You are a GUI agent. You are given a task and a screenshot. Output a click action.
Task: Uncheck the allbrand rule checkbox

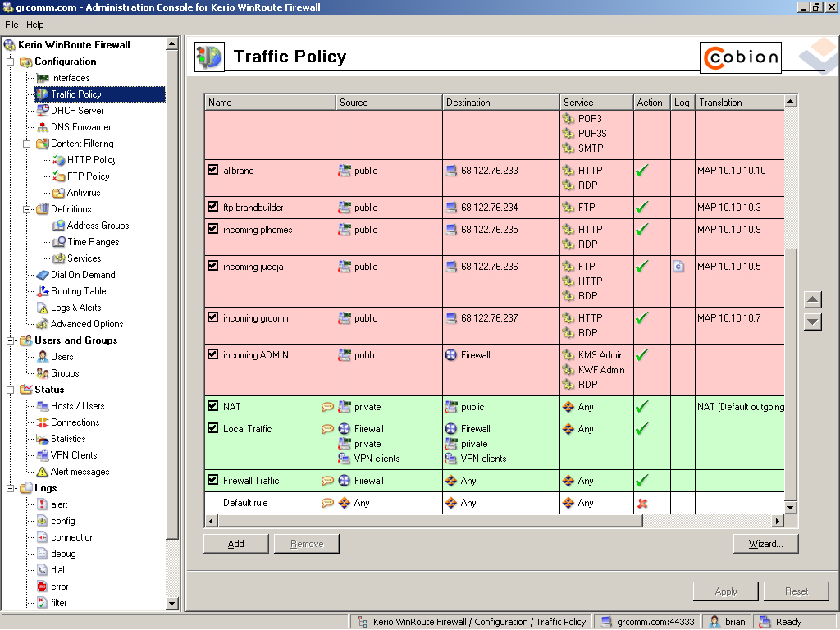[212, 170]
